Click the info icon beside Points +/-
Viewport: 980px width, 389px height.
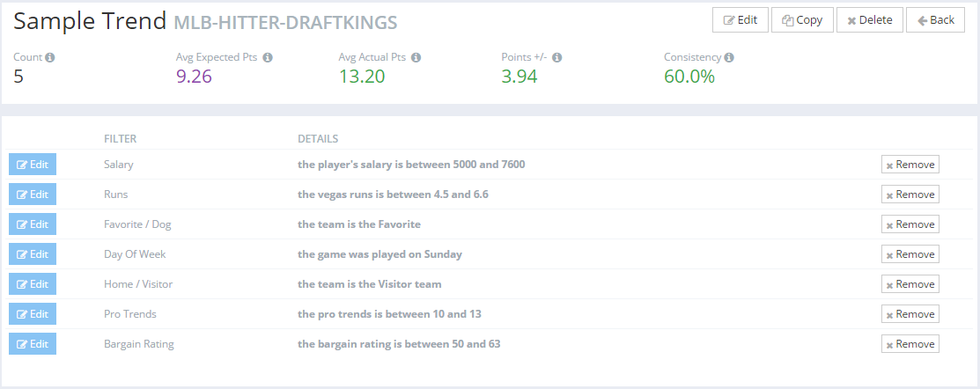(x=556, y=57)
